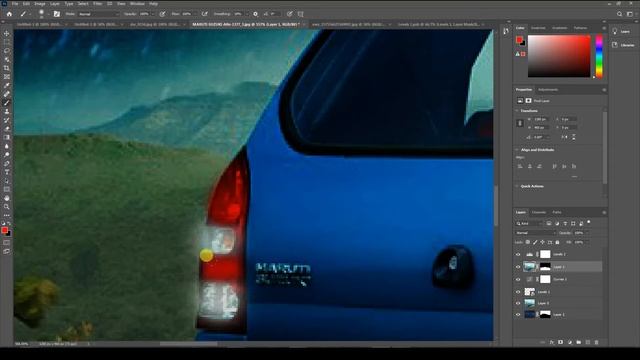The height and width of the screenshot is (360, 640).
Task: Enable airbrush-style build-up effect
Action: pyautogui.click(x=204, y=14)
